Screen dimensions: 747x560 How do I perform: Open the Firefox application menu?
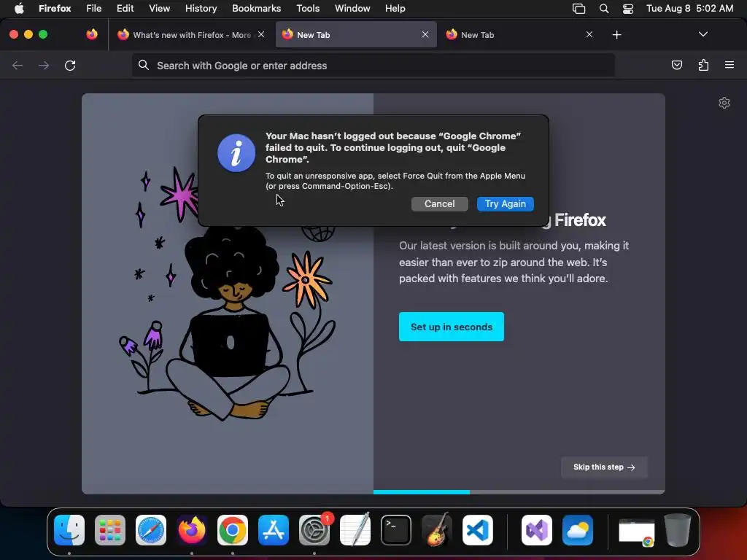[55, 8]
